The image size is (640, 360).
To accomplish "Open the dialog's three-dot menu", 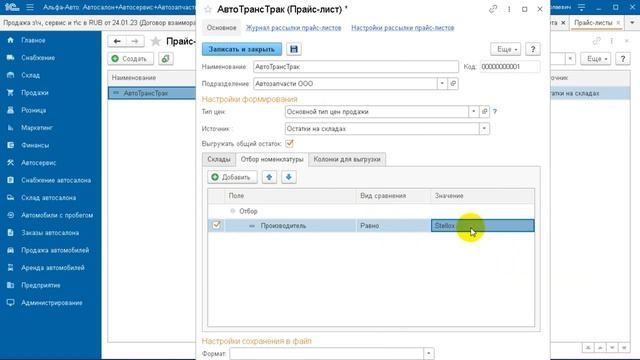I will click(509, 9).
